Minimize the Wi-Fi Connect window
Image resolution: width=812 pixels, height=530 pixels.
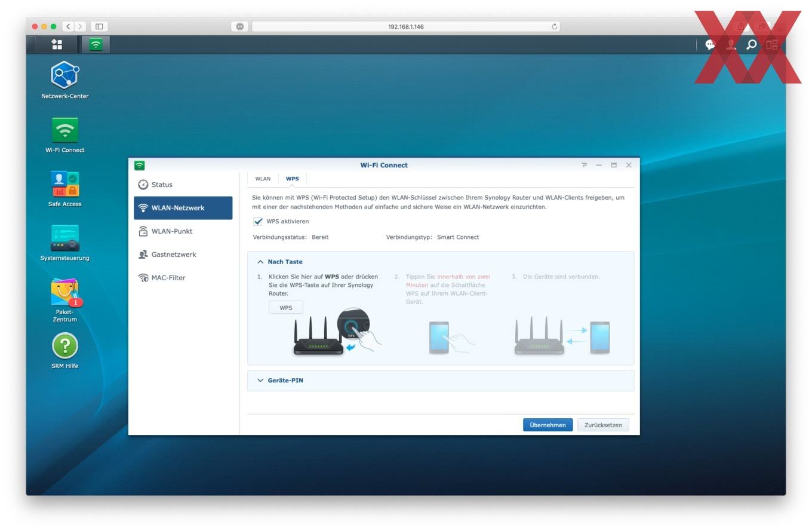tap(599, 165)
